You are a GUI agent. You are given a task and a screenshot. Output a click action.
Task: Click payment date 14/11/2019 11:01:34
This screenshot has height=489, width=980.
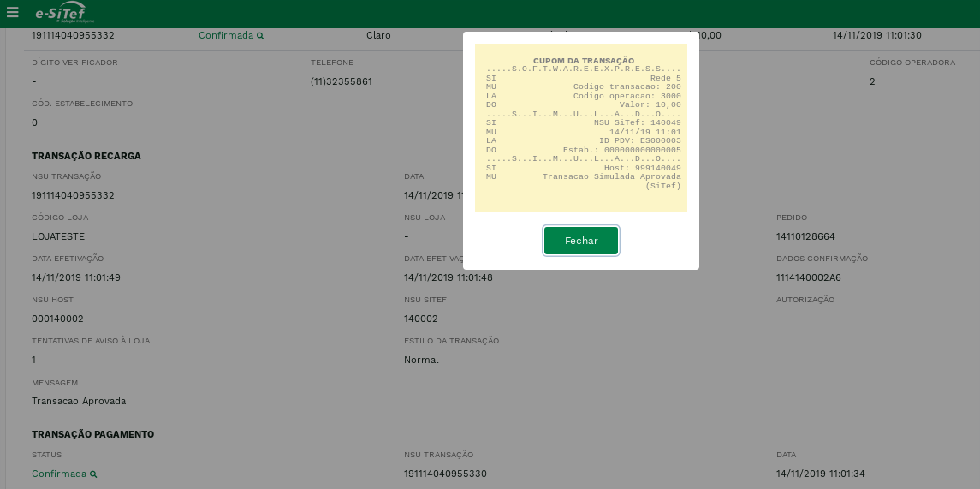click(821, 474)
